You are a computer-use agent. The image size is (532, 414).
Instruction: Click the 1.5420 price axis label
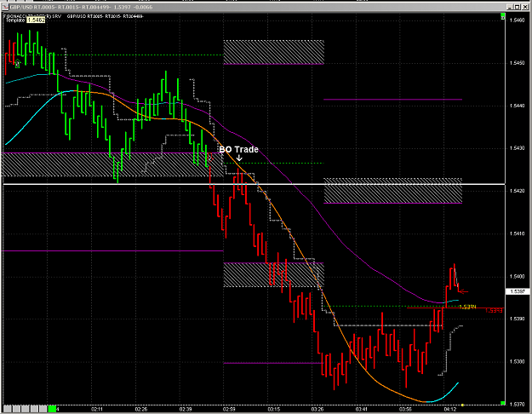[517, 191]
